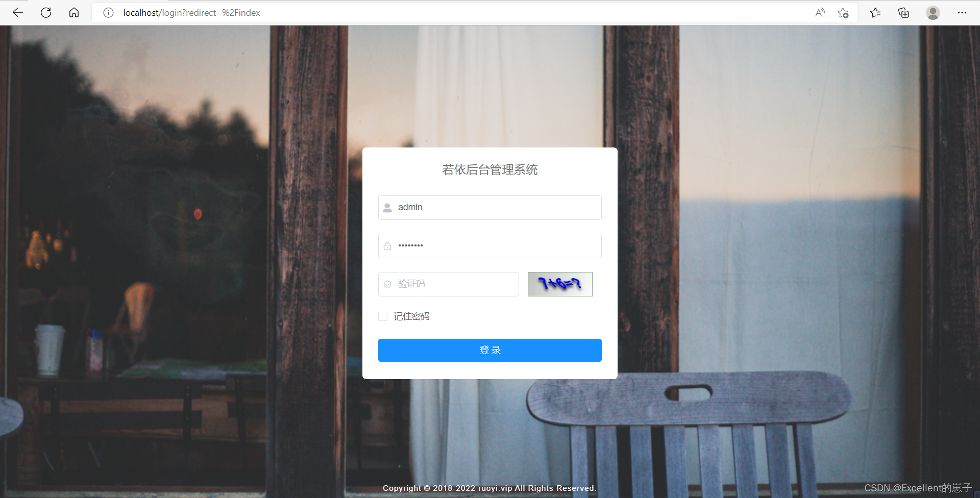980x498 pixels.
Task: Select the address bar URL text
Action: click(191, 13)
